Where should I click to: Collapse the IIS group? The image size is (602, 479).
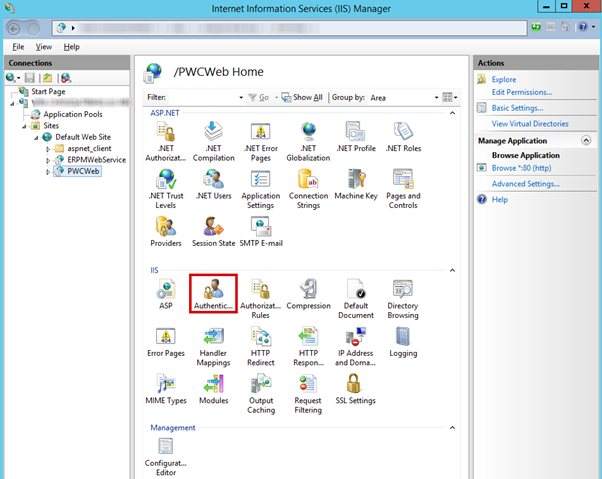coord(452,270)
